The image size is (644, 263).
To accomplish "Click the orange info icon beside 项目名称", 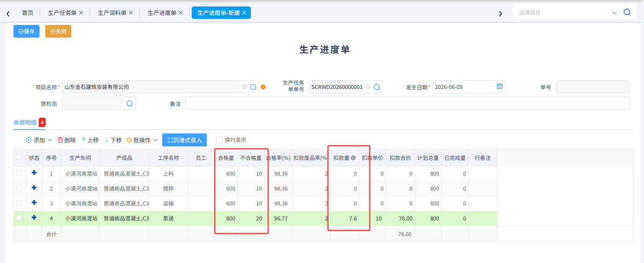I will pos(263,87).
